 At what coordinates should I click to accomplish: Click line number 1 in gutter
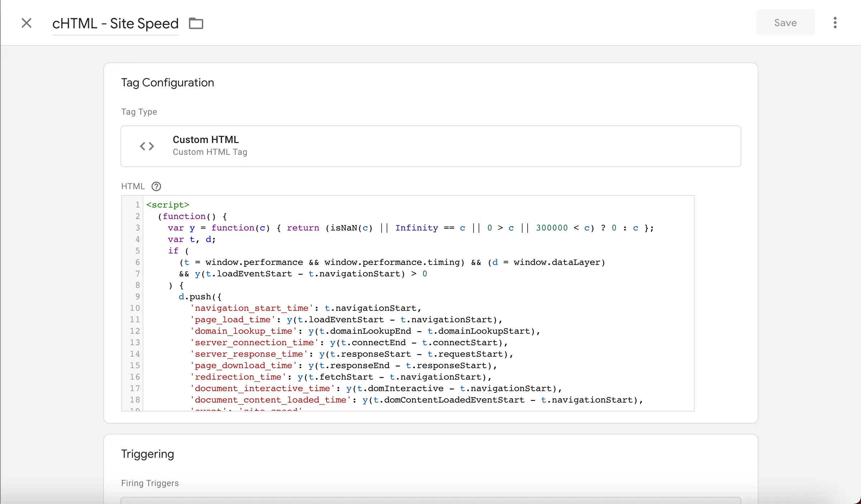(138, 205)
